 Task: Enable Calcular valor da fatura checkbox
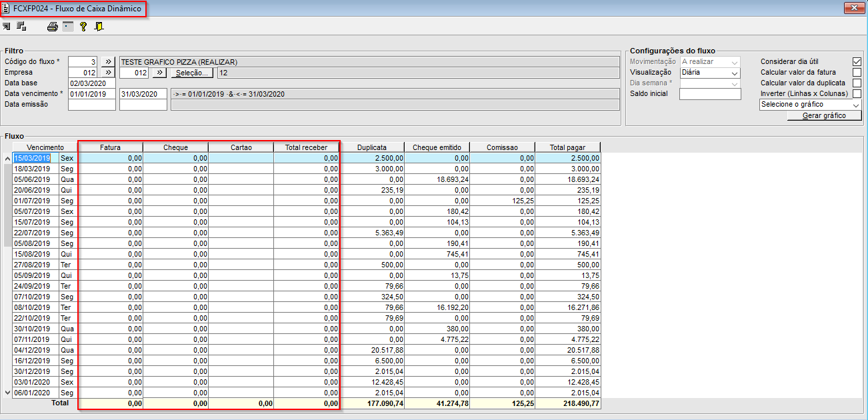[x=857, y=73]
